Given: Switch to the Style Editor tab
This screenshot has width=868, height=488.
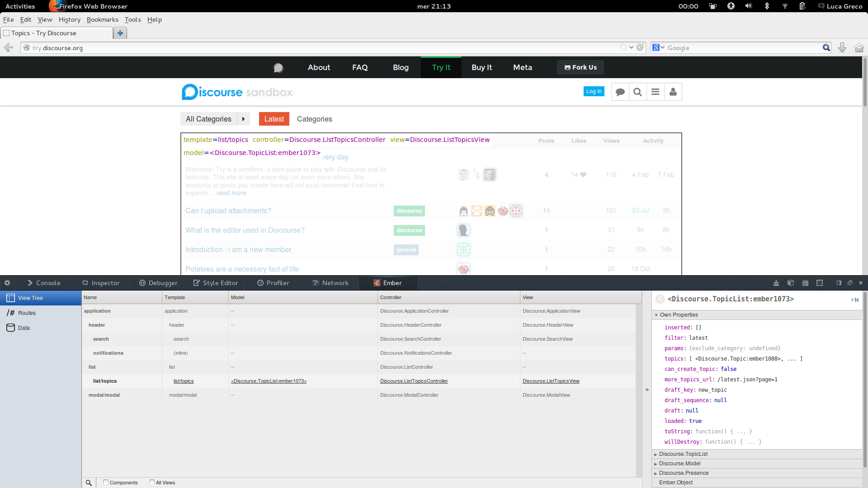Looking at the screenshot, I should click(x=216, y=283).
